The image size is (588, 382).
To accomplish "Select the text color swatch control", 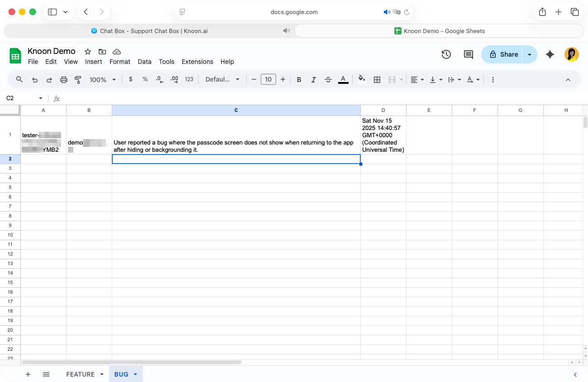I will tap(343, 79).
